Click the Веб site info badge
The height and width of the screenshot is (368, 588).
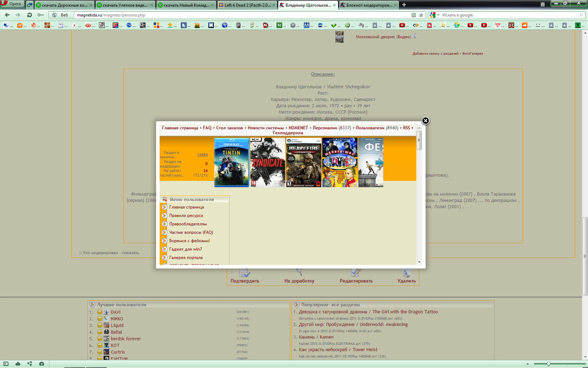coord(61,15)
